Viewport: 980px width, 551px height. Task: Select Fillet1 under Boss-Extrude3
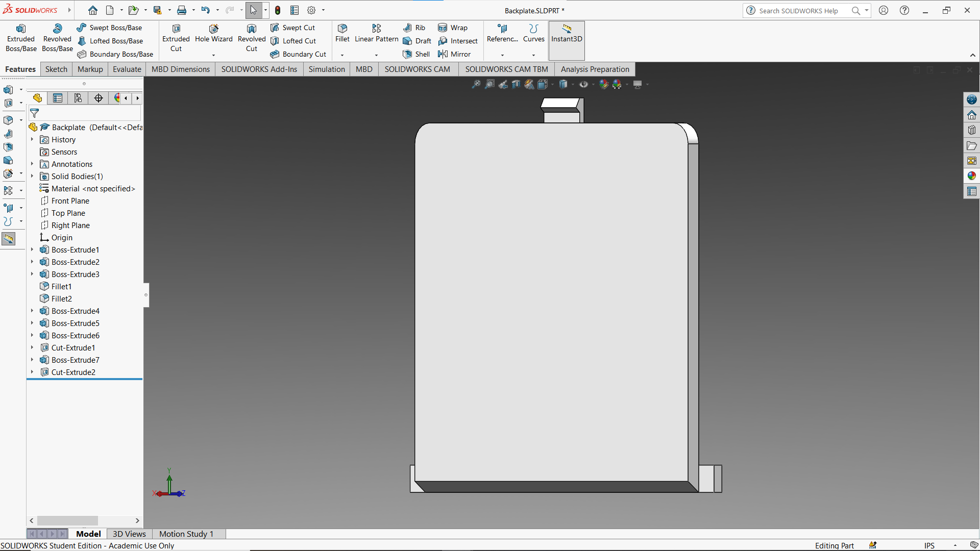click(x=61, y=286)
